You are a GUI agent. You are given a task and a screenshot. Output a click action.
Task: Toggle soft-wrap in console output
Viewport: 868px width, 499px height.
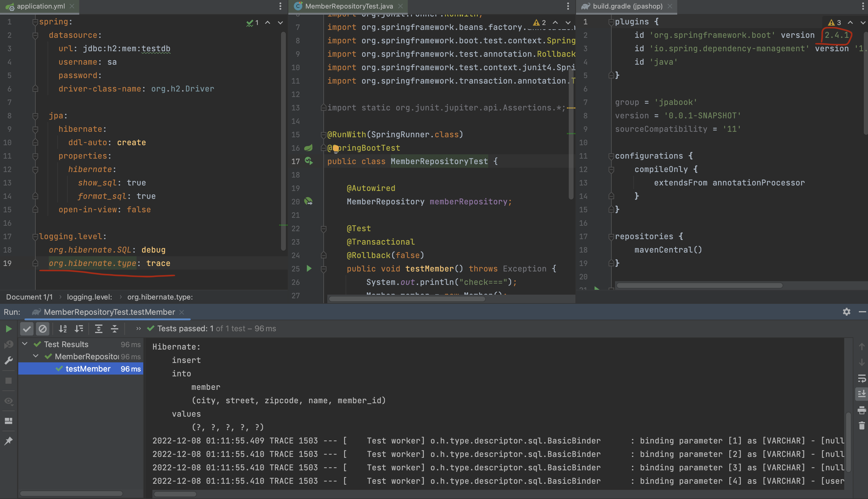(862, 378)
